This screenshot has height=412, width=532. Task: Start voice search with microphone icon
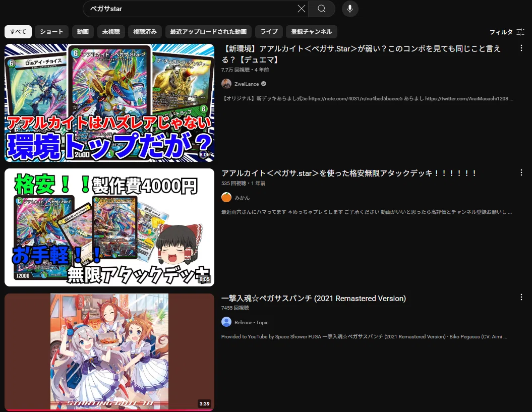pos(350,9)
